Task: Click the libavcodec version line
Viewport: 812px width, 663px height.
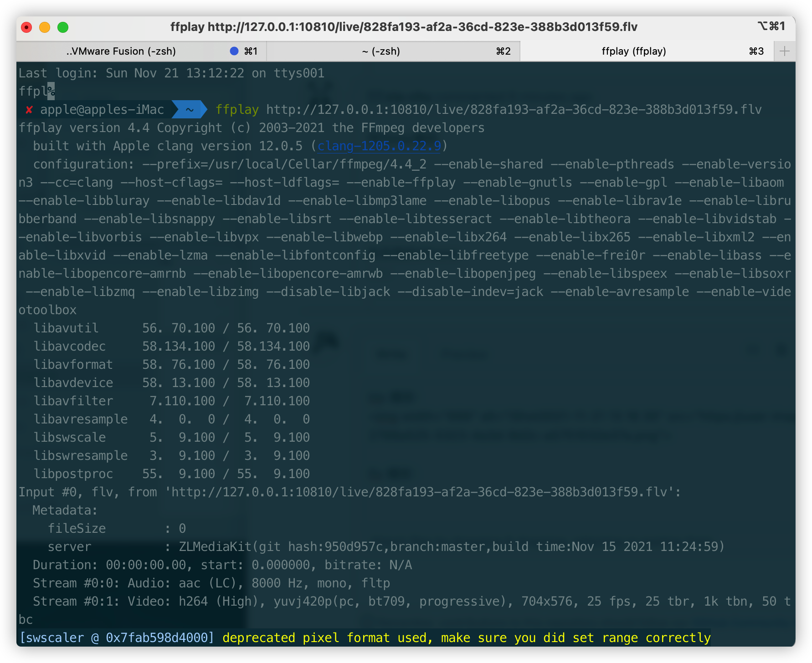Action: (x=173, y=346)
